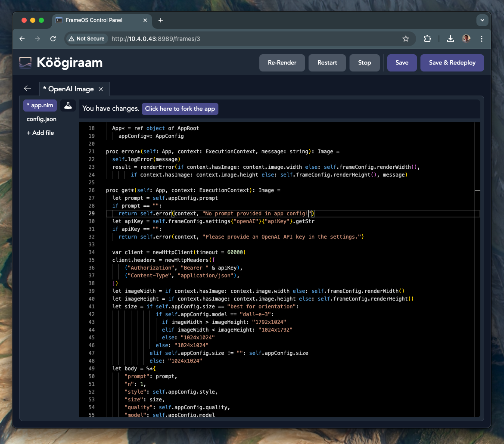Select the app.nim file

[40, 106]
